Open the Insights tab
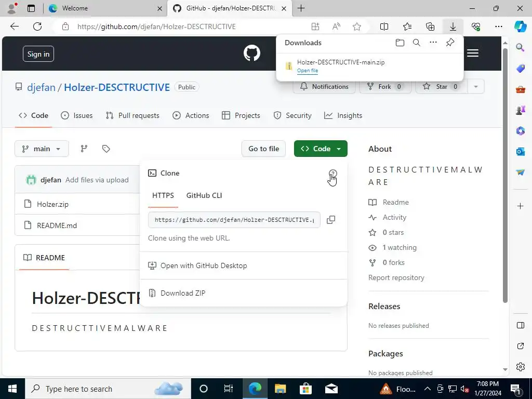This screenshot has height=399, width=532. [343, 116]
